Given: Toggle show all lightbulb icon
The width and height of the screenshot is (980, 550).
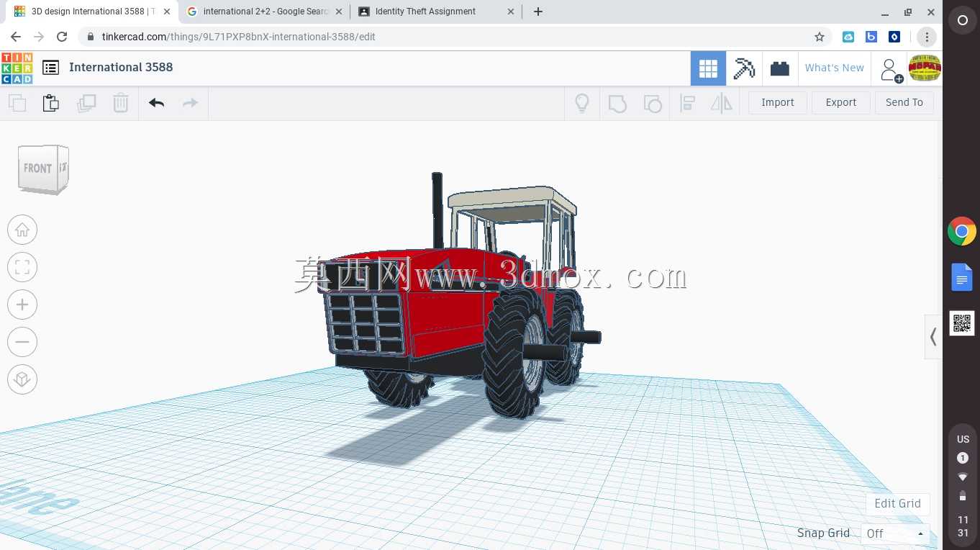Looking at the screenshot, I should 582,103.
